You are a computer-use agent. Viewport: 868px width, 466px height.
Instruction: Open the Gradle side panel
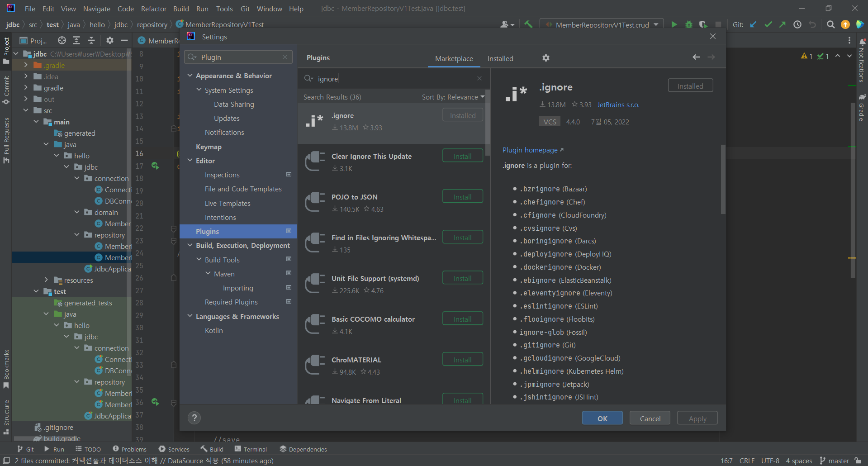[862, 108]
